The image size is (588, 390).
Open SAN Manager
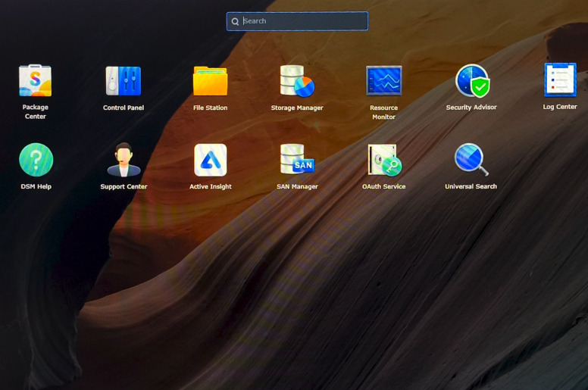point(297,159)
